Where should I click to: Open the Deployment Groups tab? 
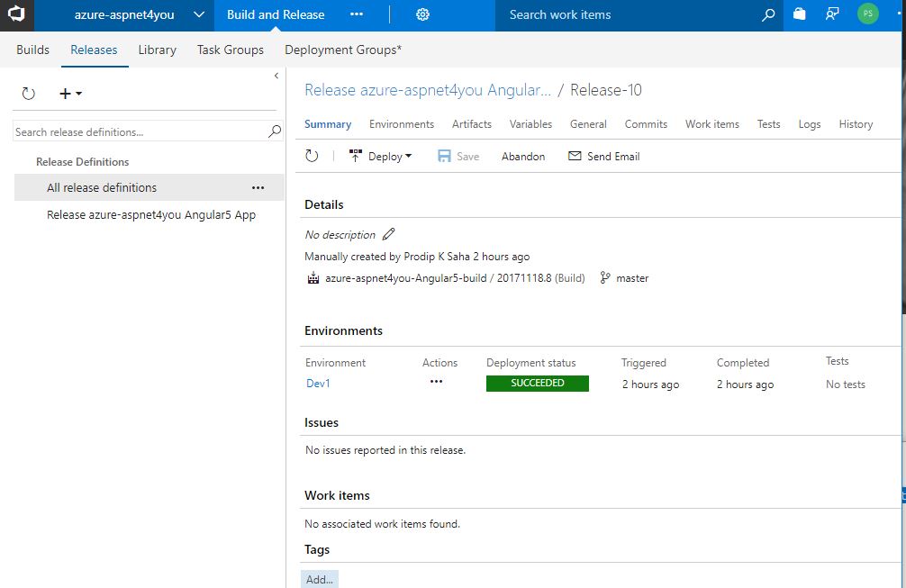tap(342, 50)
